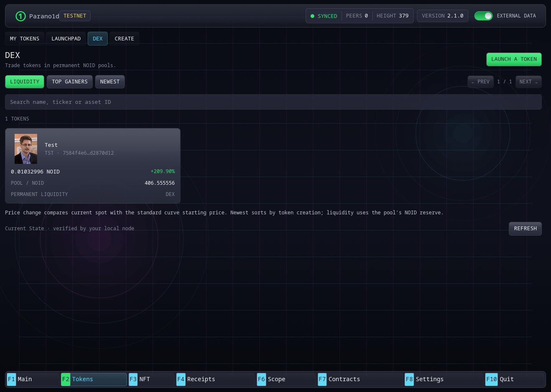
Task: Click the Launch a Token button
Action: (514, 59)
